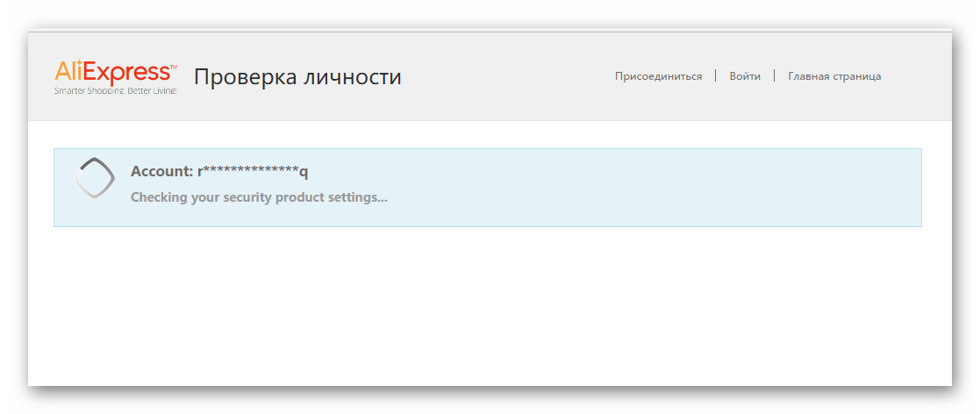The width and height of the screenshot is (980, 414).
Task: Click the loading spinner icon
Action: point(94,177)
